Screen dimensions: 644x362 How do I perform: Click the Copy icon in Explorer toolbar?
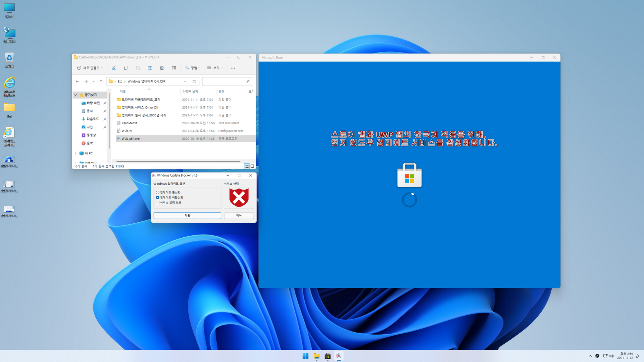click(126, 68)
